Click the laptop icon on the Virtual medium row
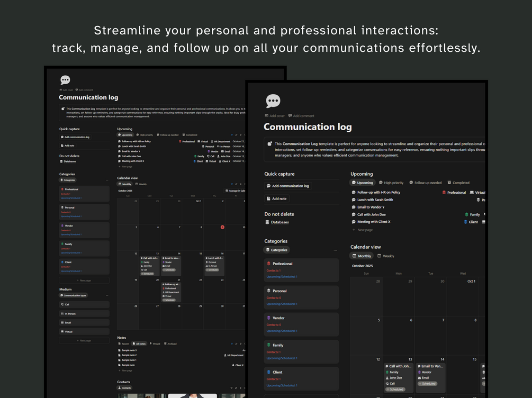Viewport: 532px width, 398px height. coord(62,331)
